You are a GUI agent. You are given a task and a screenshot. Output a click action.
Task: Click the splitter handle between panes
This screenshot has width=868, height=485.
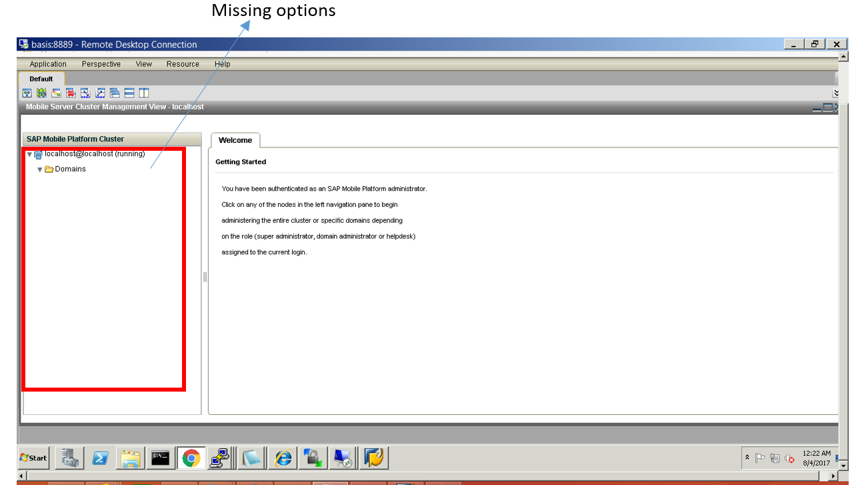205,276
